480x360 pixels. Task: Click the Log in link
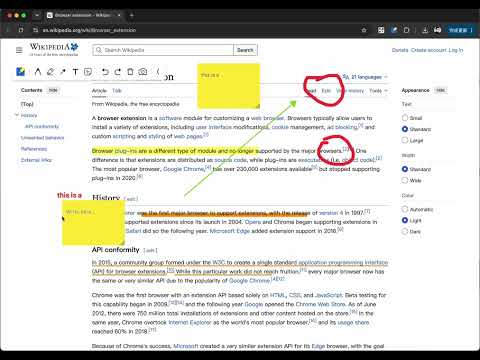click(456, 50)
